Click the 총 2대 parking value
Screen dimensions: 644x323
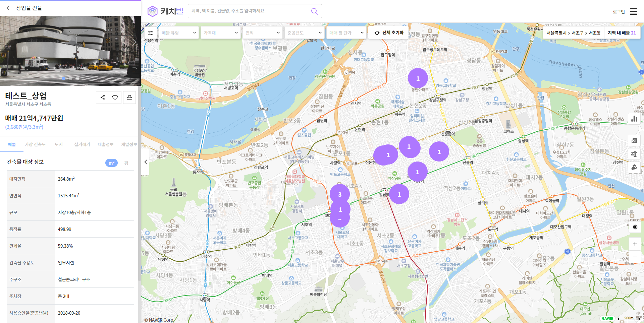[63, 296]
